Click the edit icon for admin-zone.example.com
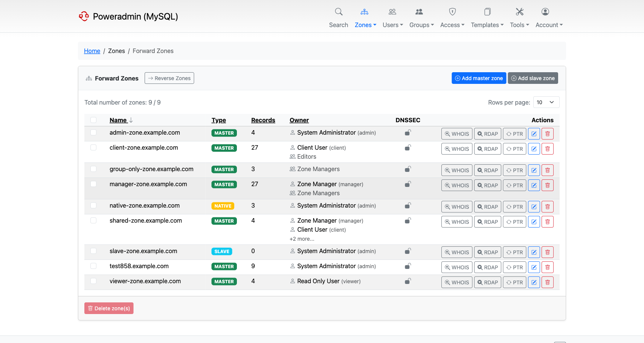 coord(534,134)
